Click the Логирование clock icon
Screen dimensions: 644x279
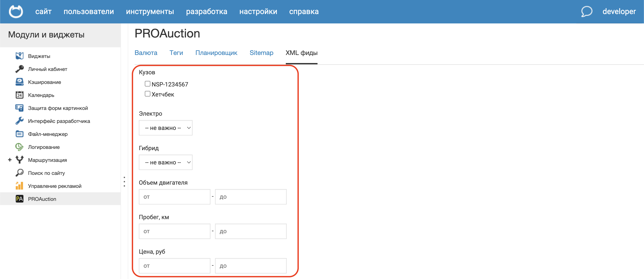pyautogui.click(x=20, y=147)
